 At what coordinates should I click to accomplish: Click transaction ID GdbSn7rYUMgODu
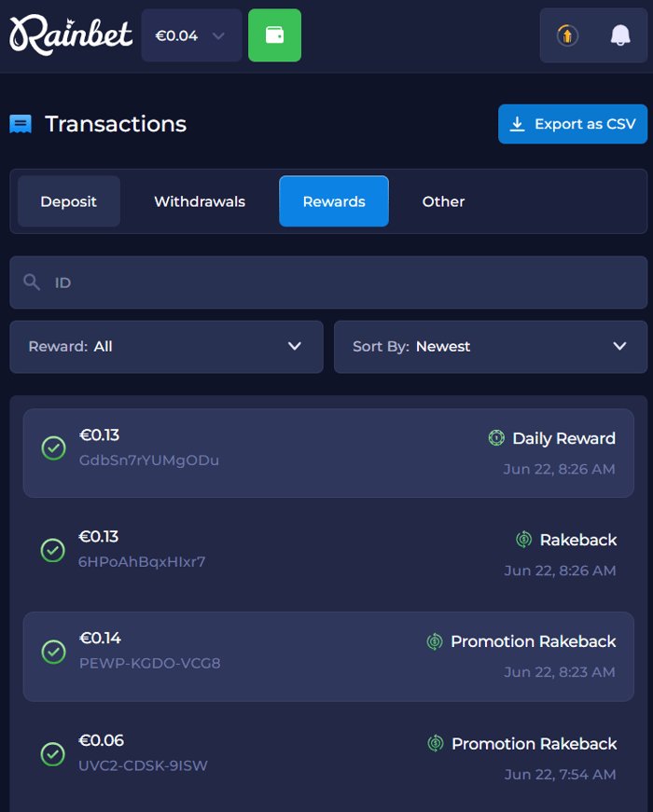point(149,460)
